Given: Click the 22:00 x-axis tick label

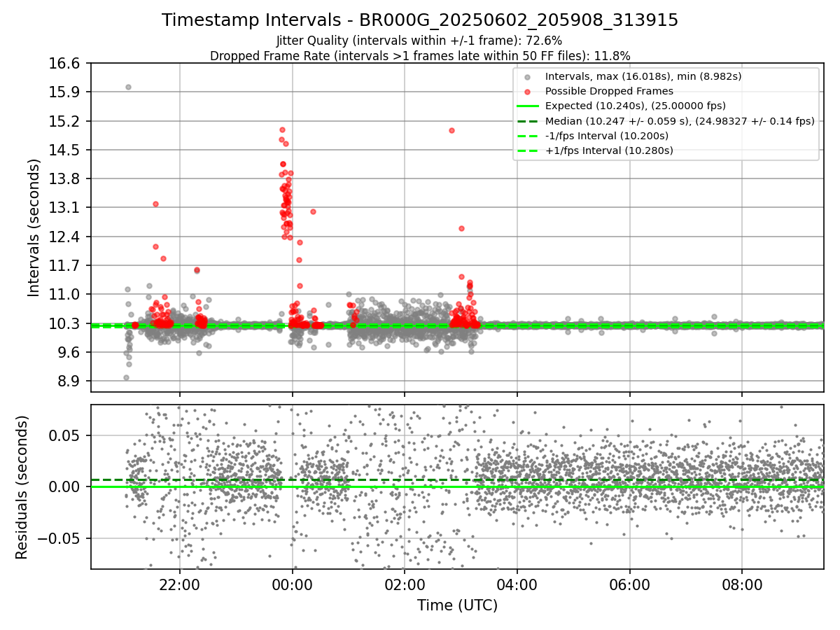Looking at the screenshot, I should [180, 584].
